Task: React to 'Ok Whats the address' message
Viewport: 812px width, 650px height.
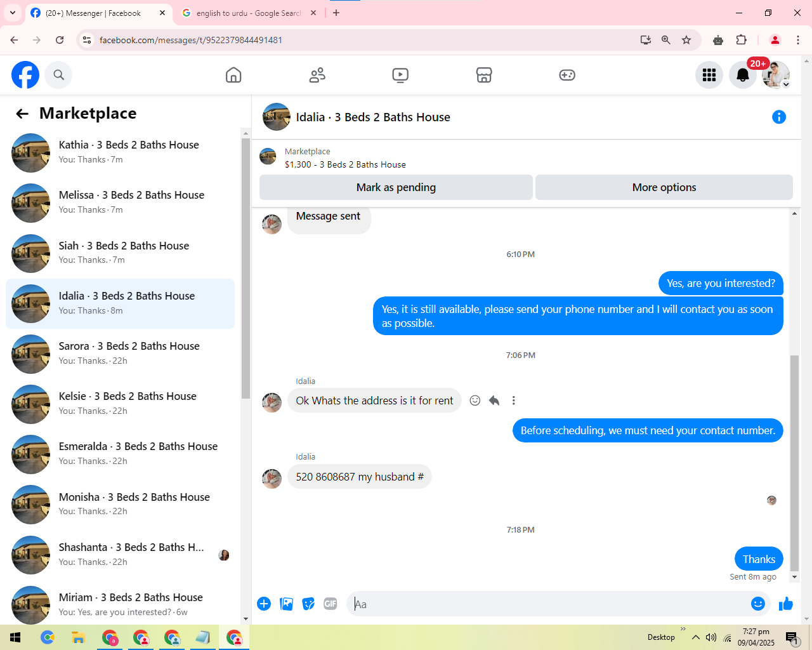Action: click(x=475, y=401)
